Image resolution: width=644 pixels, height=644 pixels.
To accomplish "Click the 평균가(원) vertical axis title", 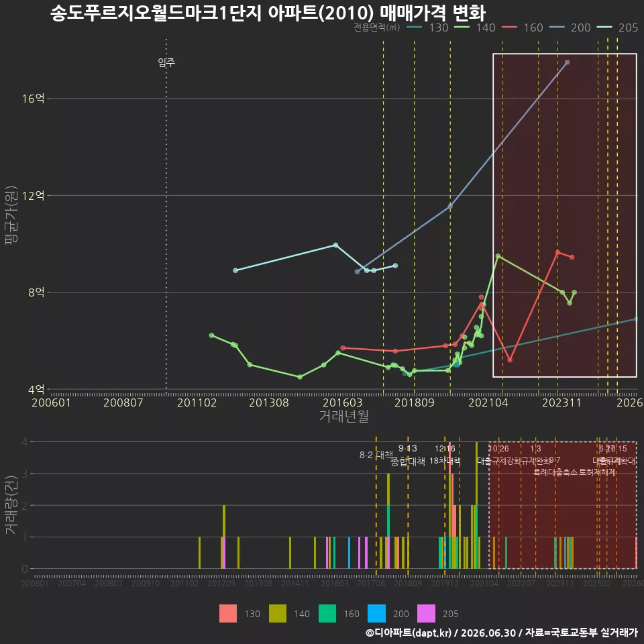I will pyautogui.click(x=11, y=215).
